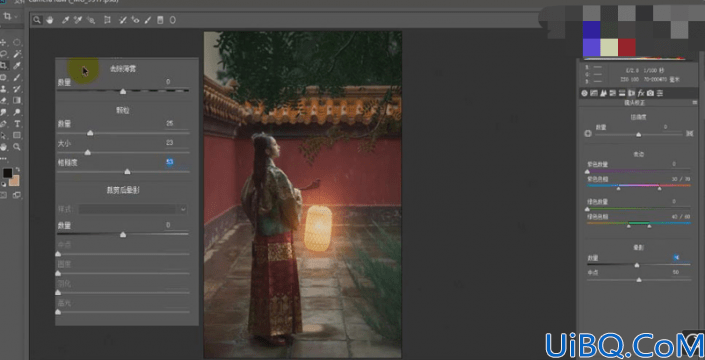Switch to the fx Effects tab
Screen dimensions: 705x360
coord(641,93)
